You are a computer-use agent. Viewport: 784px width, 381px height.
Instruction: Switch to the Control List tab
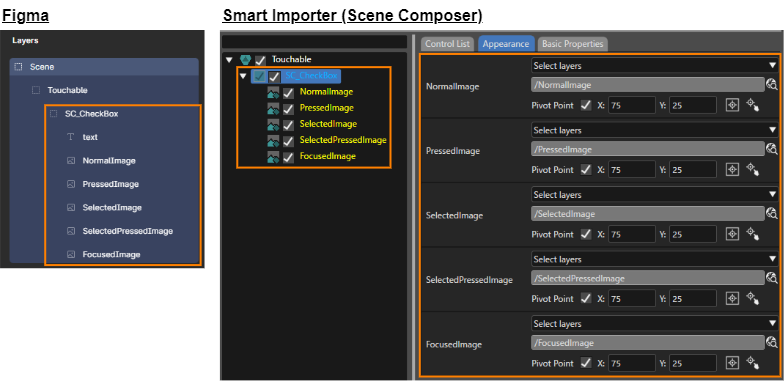click(447, 44)
